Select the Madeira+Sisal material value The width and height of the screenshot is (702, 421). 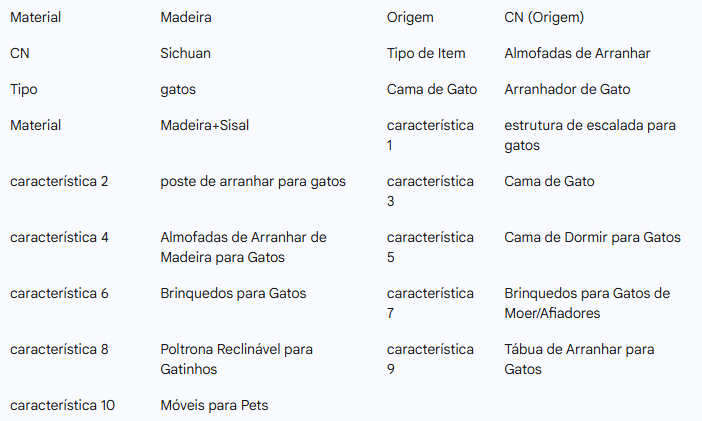click(205, 125)
